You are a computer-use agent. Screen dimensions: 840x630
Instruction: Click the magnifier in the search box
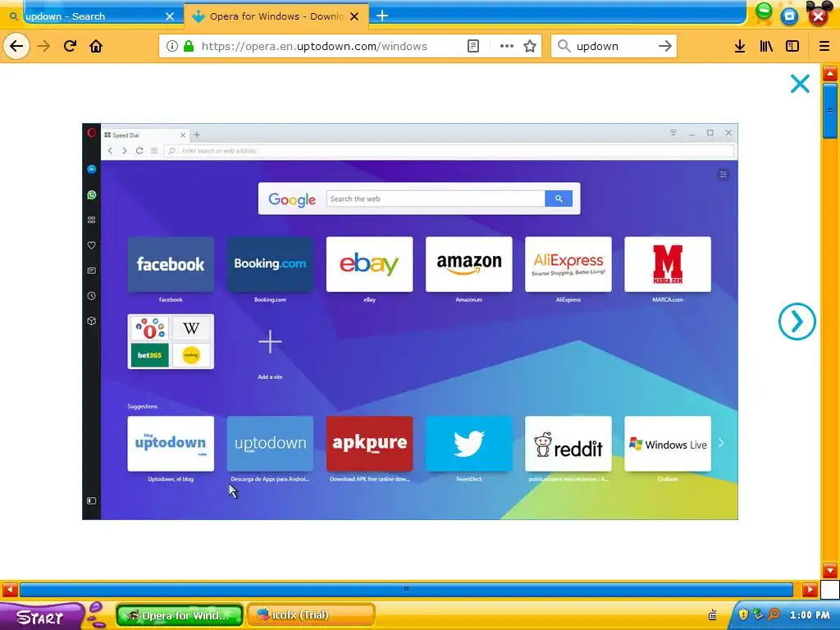(564, 46)
